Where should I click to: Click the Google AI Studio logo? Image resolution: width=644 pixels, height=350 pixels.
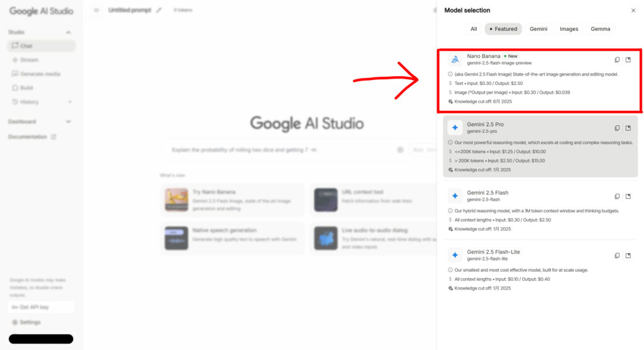(41, 11)
